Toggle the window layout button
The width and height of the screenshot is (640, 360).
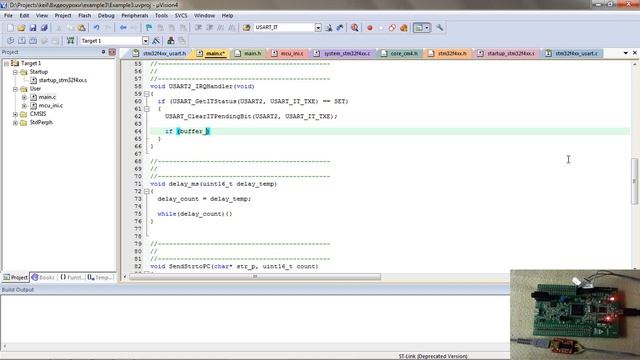coord(418,28)
